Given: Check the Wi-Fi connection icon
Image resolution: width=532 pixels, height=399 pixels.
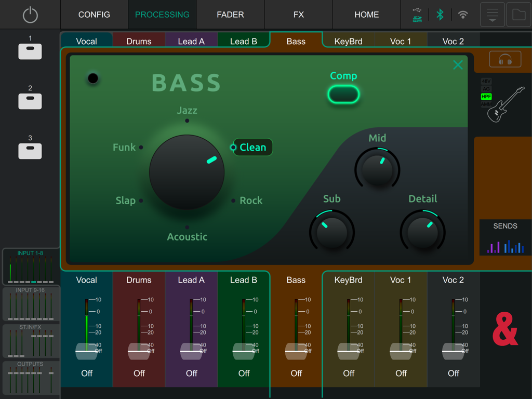Looking at the screenshot, I should 463,15.
